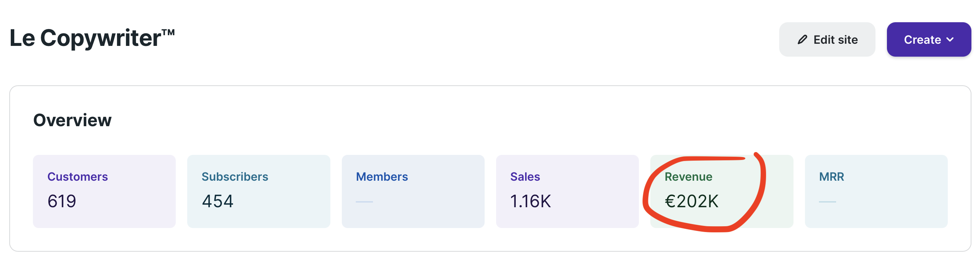
Task: Click the MRR label
Action: pyautogui.click(x=831, y=177)
